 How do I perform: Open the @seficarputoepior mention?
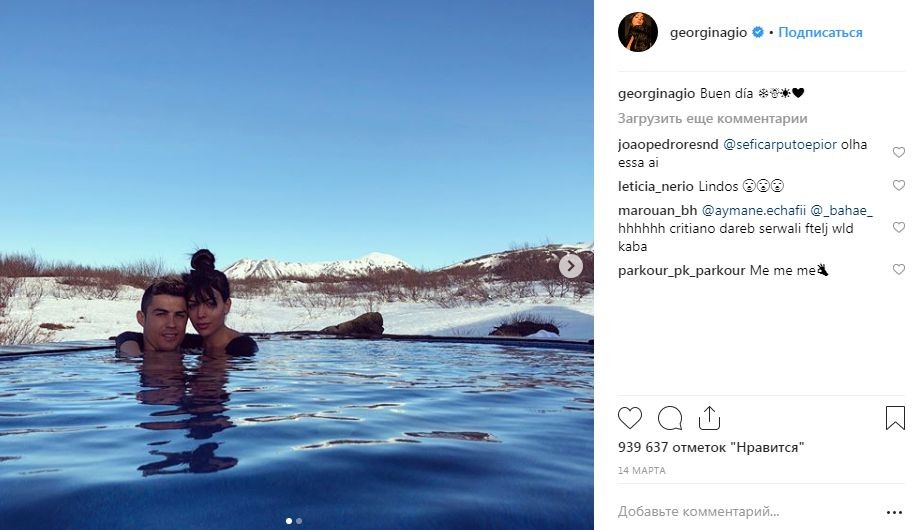pos(780,144)
